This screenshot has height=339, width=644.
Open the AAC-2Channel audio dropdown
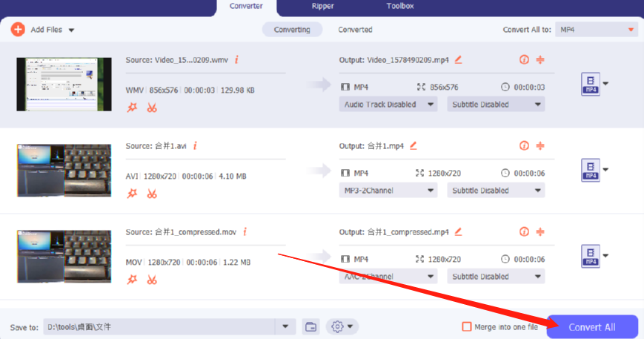[388, 277]
